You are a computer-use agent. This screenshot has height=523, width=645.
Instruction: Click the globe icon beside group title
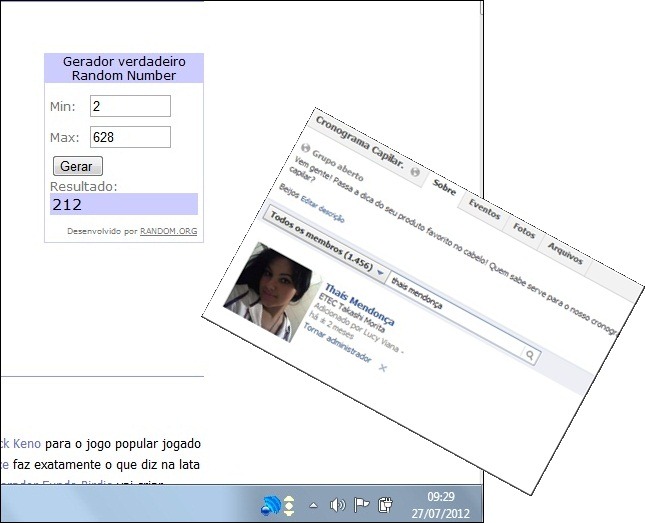(415, 172)
